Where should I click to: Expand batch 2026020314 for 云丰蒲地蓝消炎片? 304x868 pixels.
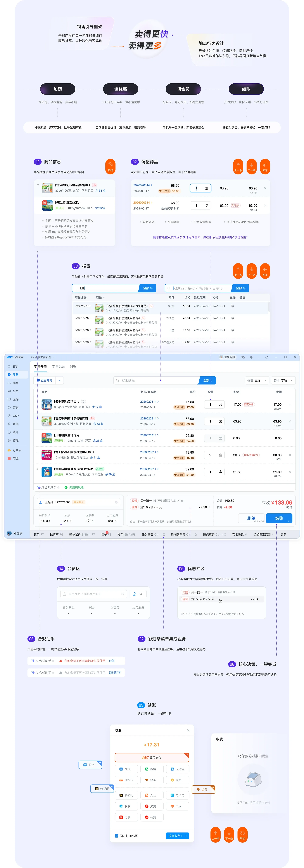tap(149, 402)
